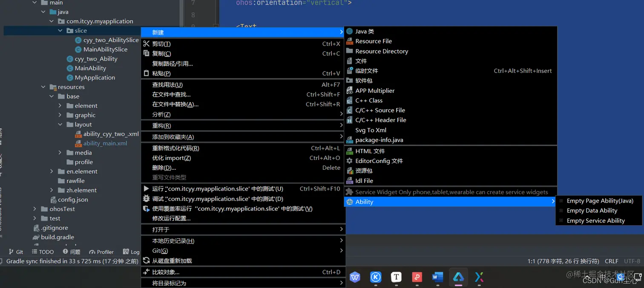Click the APP Multiplier icon
Screen dimensions: 644x288
(x=350, y=91)
